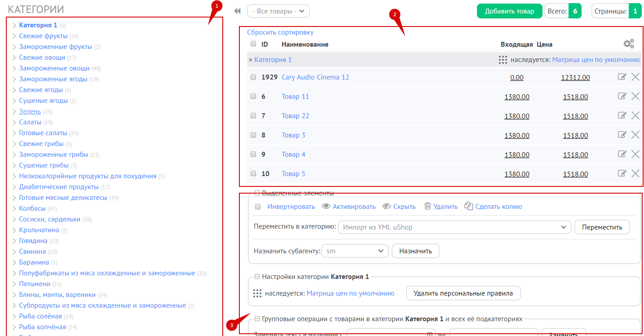644x336 pixels.
Task: Select Замороженные овощи in category tree
Action: [54, 68]
